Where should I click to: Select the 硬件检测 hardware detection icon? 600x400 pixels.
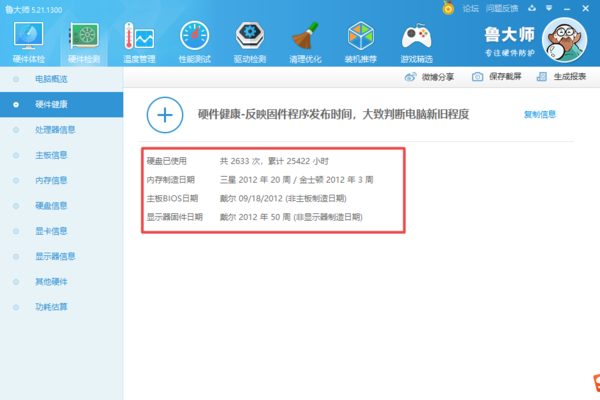(84, 36)
